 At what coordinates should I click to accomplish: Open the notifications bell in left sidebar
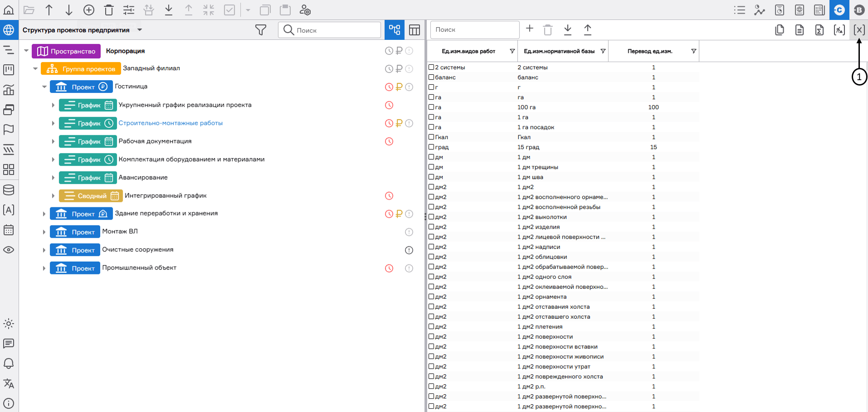9,364
